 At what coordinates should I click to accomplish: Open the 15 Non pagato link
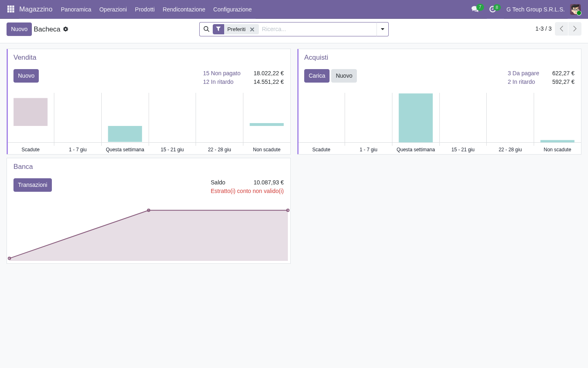coord(222,73)
